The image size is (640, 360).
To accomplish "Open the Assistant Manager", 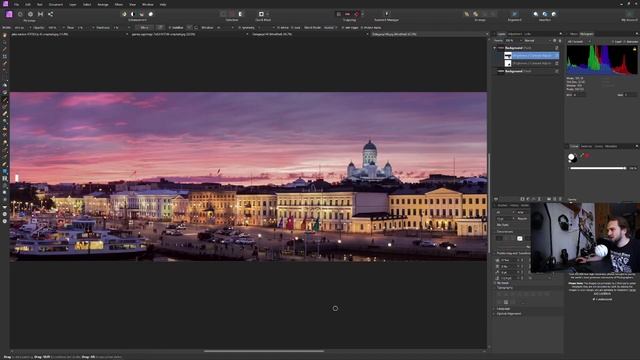I will tap(386, 14).
